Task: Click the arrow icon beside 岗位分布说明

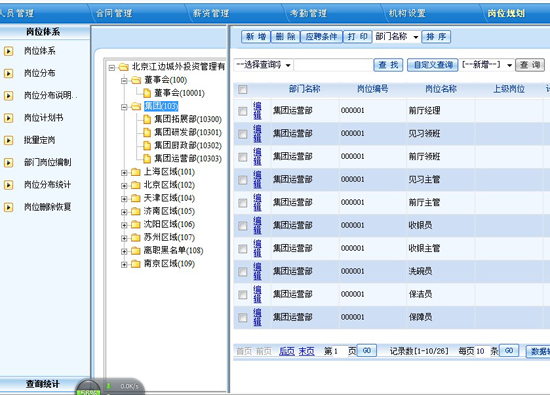Action: coord(8,96)
